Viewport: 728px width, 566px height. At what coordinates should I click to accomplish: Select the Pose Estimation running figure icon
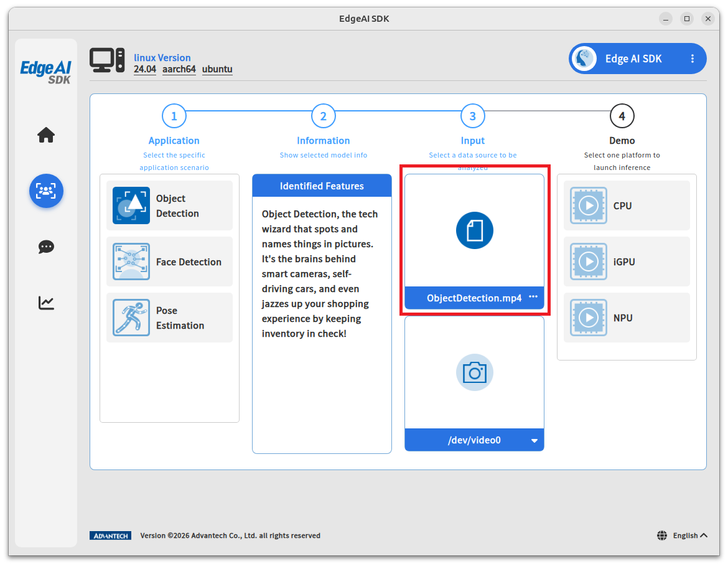131,318
